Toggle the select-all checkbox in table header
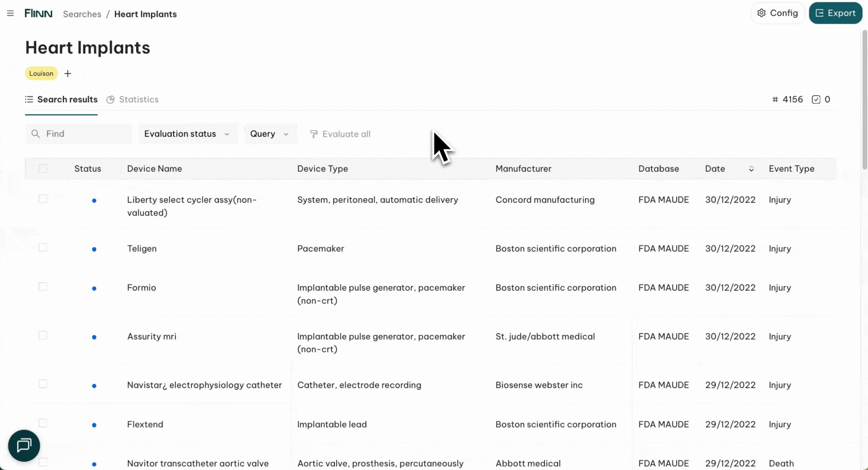 tap(43, 168)
